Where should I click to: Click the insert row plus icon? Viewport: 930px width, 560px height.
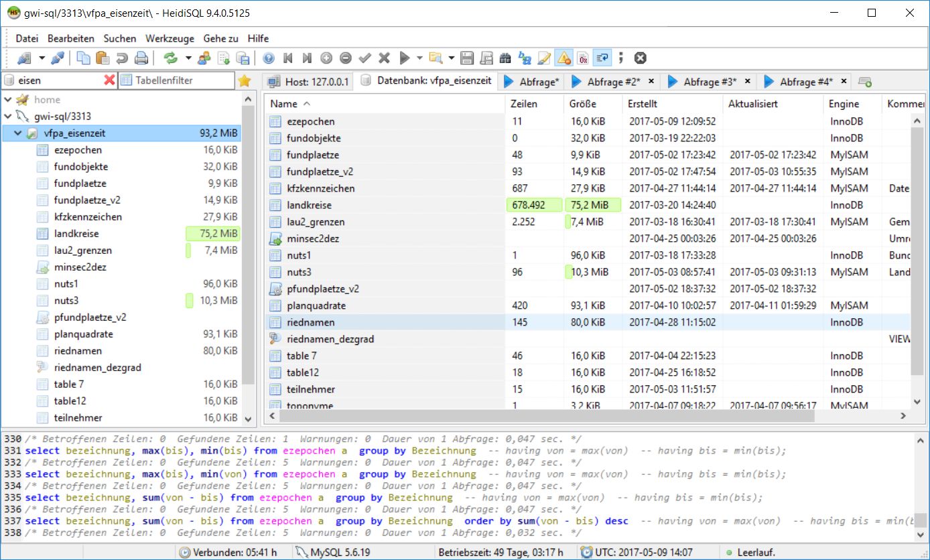tap(326, 58)
